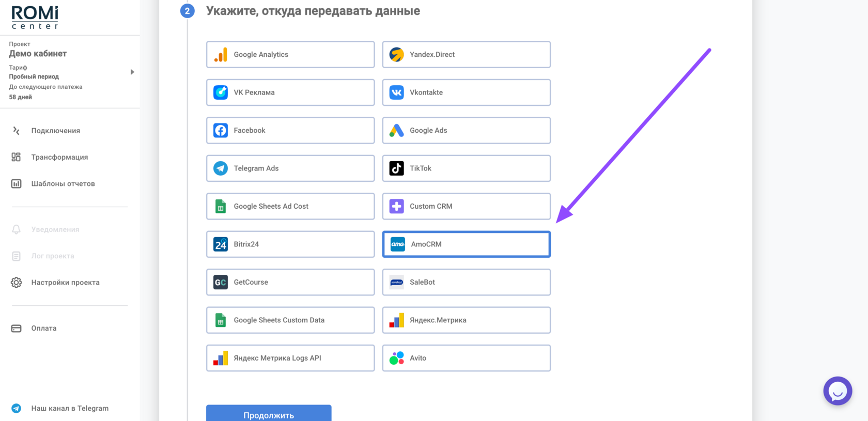Viewport: 868px width, 421px height.
Task: Pick the GetCourse source label
Action: [251, 282]
